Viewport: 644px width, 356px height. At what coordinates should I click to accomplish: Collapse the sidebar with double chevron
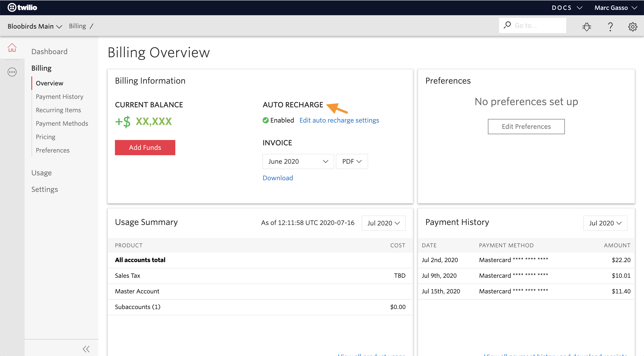point(86,349)
